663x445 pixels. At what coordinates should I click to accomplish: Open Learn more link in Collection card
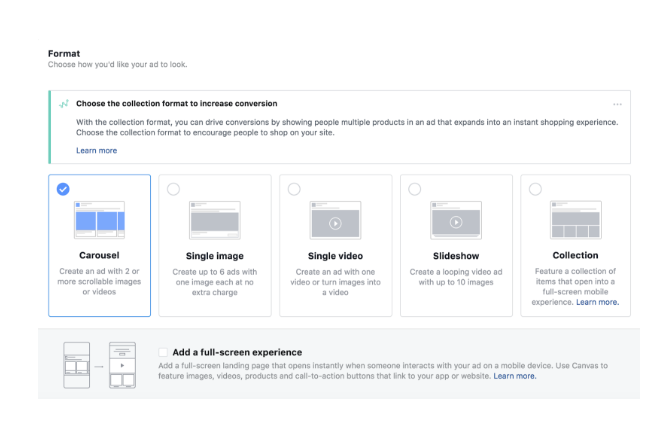[597, 302]
